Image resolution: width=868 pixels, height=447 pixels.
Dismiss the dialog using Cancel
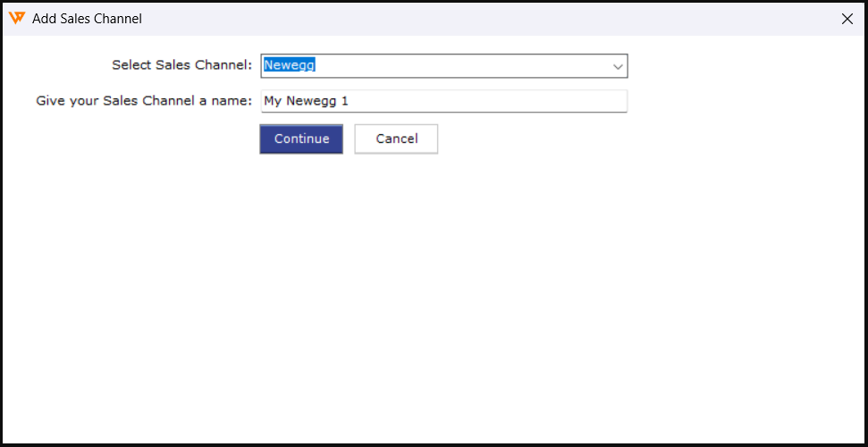point(396,139)
